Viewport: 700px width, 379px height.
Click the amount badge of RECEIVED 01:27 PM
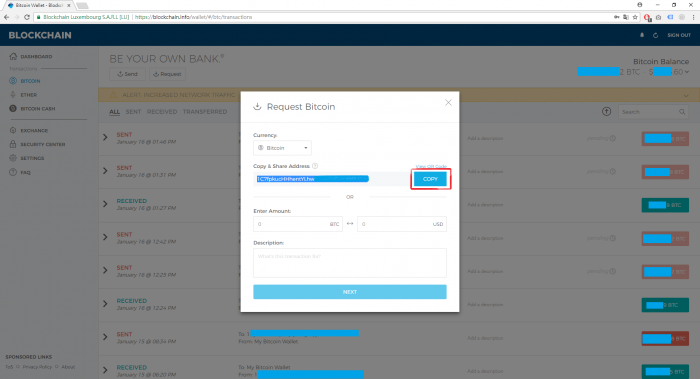[x=665, y=205]
